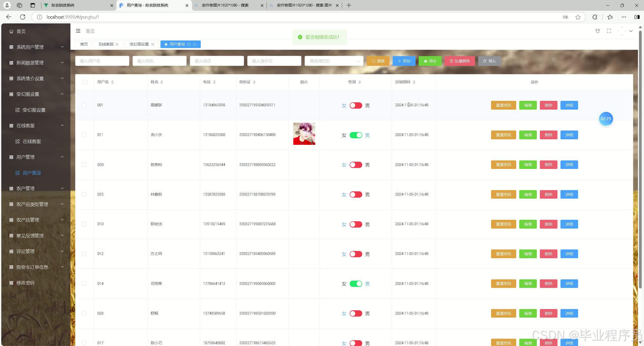Expand the 系统用户管理 sidebar menu
Image resolution: width=644 pixels, height=346 pixels.
tap(36, 47)
